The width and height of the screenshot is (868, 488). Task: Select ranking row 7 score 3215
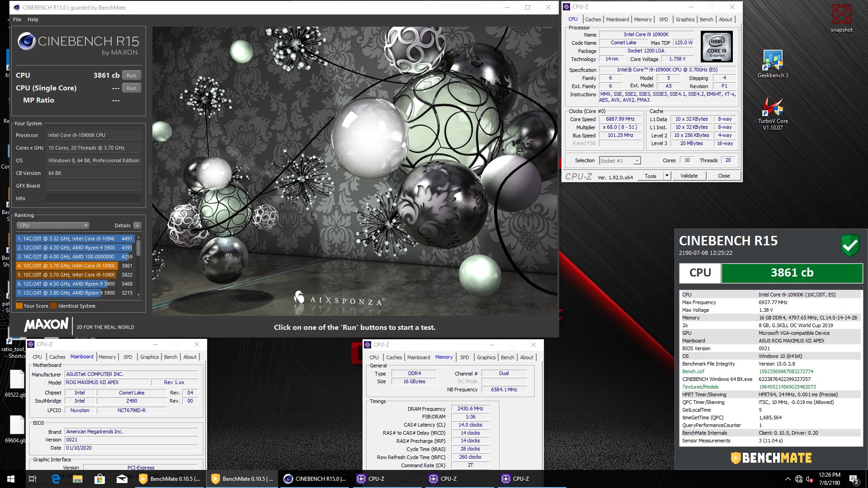(x=75, y=293)
